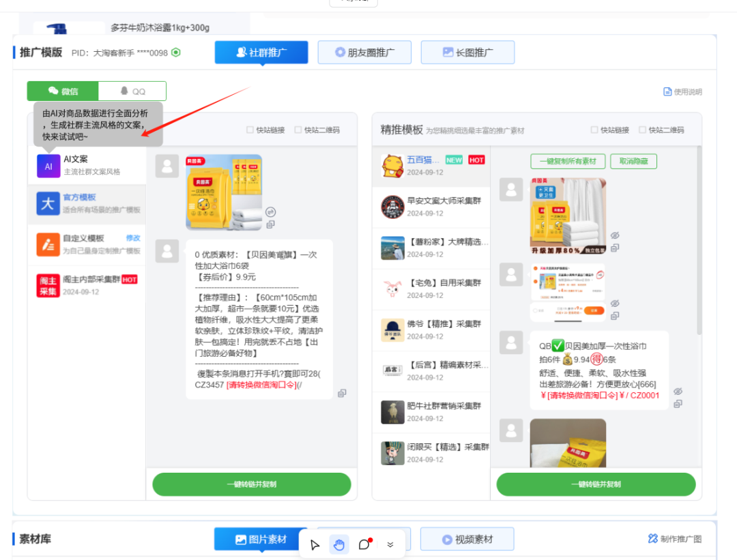Select 佛爷【精推】采集群 row text
This screenshot has width=737, height=560.
pos(444,324)
